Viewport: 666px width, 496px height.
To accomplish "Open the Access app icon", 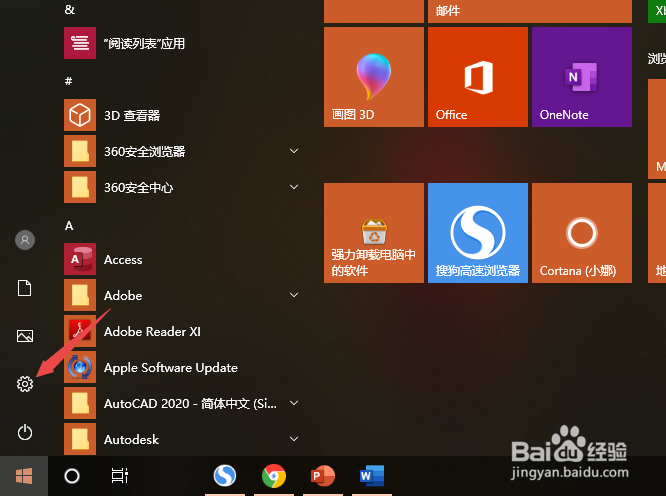I will click(80, 259).
